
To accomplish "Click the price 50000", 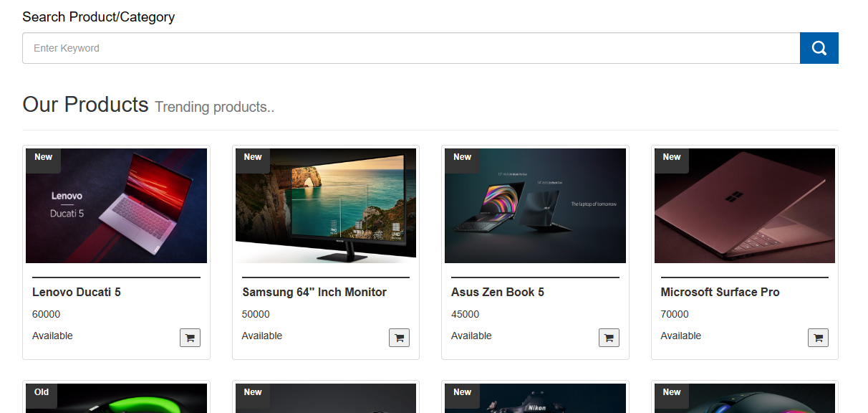I will (256, 314).
